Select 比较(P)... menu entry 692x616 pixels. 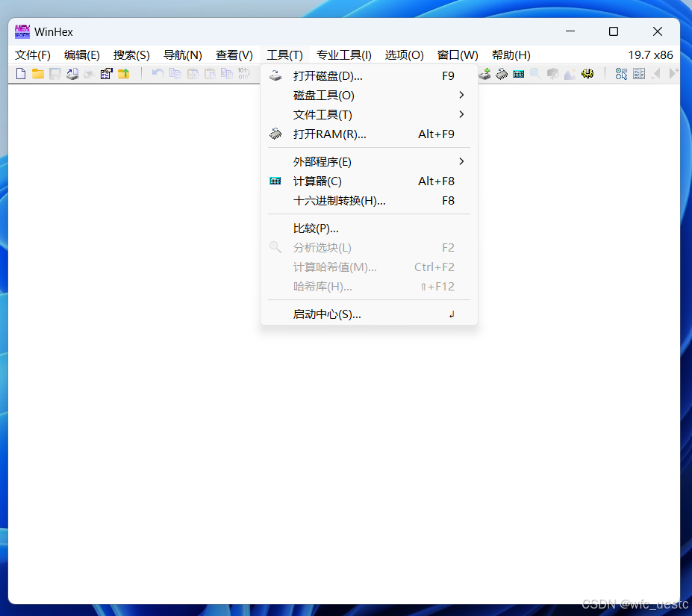coord(369,228)
